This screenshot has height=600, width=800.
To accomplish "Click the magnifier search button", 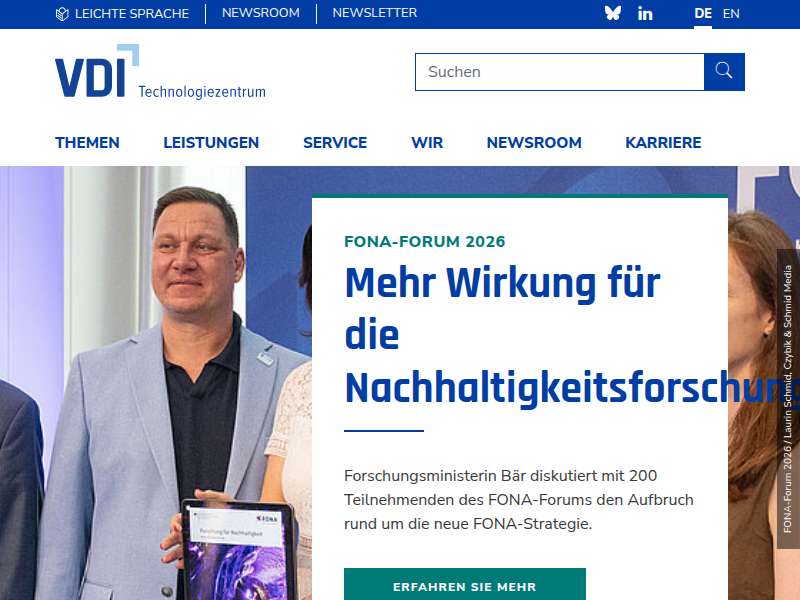I will coord(724,72).
